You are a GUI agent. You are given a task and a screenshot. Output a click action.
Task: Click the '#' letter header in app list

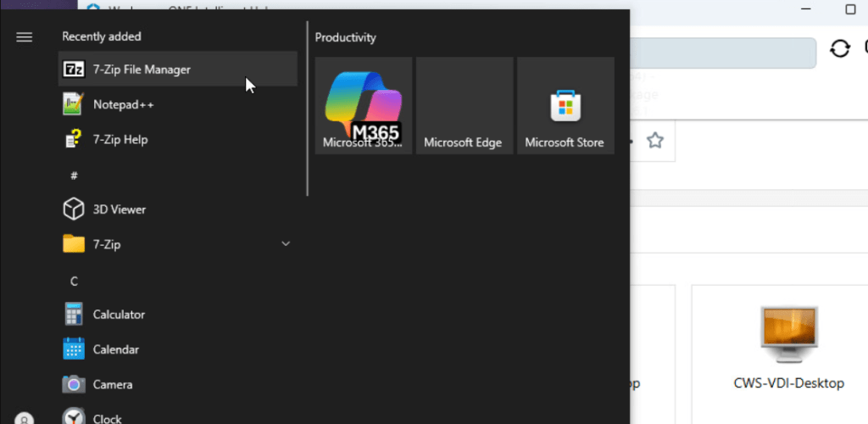(74, 175)
